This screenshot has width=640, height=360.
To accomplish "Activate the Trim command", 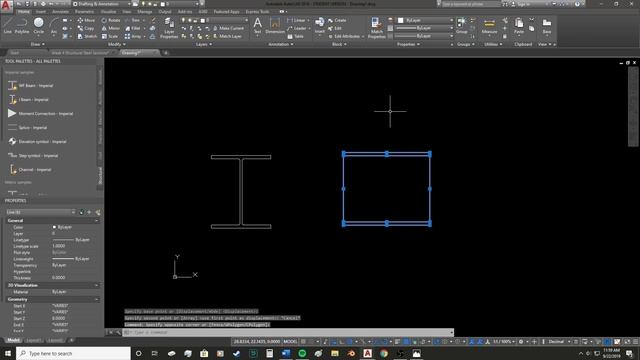I will 133,20.
